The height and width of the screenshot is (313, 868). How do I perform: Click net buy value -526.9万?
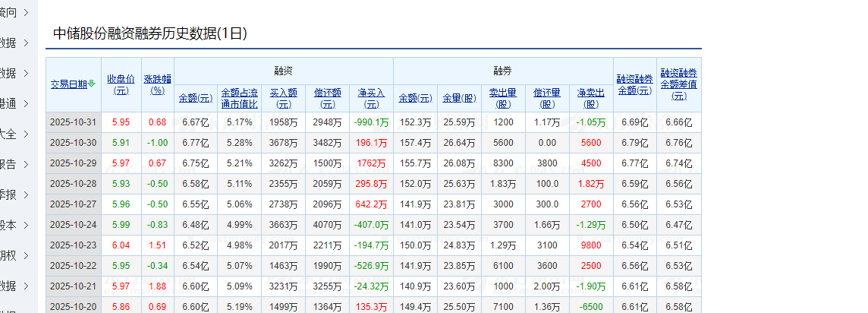(x=372, y=266)
